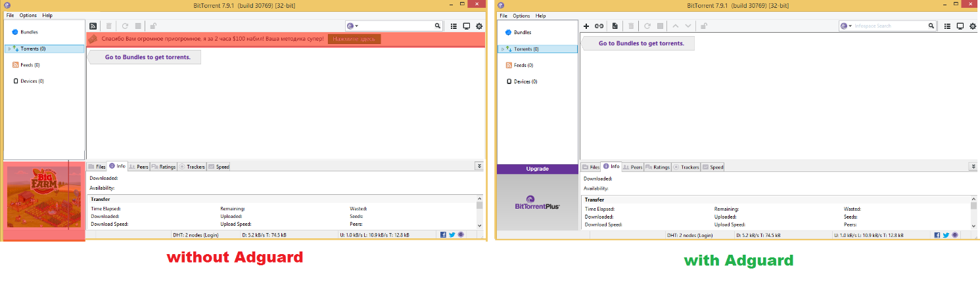
Task: Click Transfer pane scrollbar down arrow, without-Adguard window
Action: [x=480, y=225]
